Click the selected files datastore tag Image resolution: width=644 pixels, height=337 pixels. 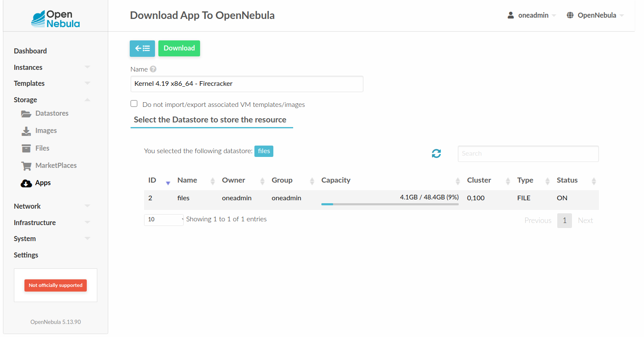(x=264, y=151)
